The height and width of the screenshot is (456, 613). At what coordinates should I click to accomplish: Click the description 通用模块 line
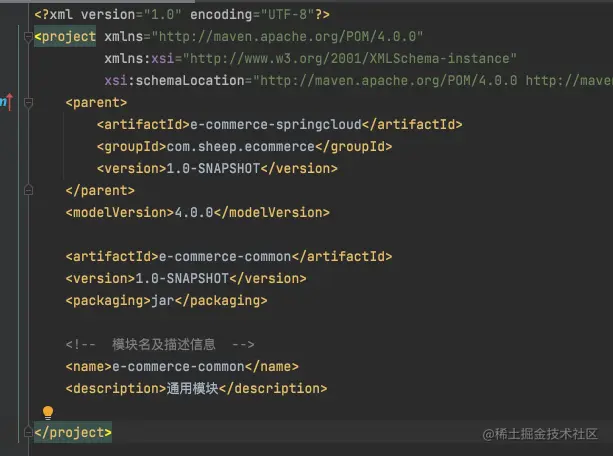coord(196,389)
